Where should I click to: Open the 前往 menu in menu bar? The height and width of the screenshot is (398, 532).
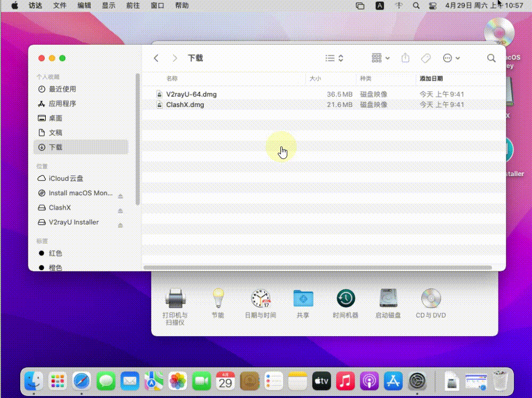point(132,5)
